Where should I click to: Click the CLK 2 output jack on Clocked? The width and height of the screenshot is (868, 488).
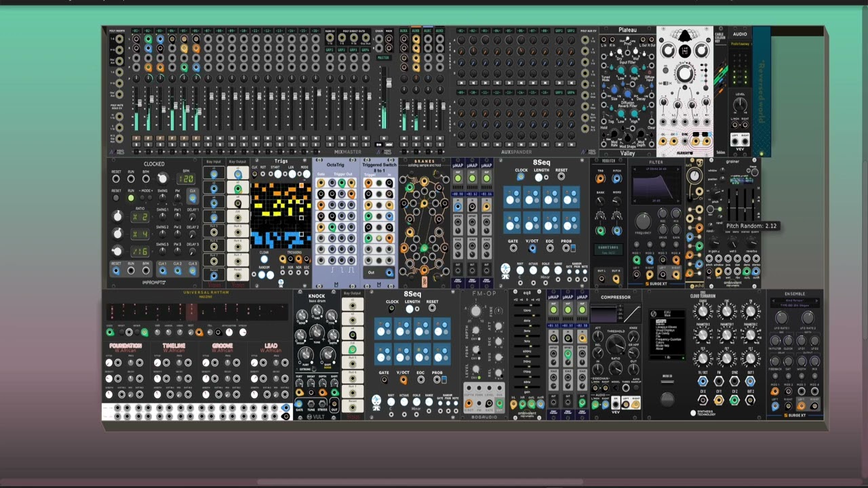click(x=178, y=270)
